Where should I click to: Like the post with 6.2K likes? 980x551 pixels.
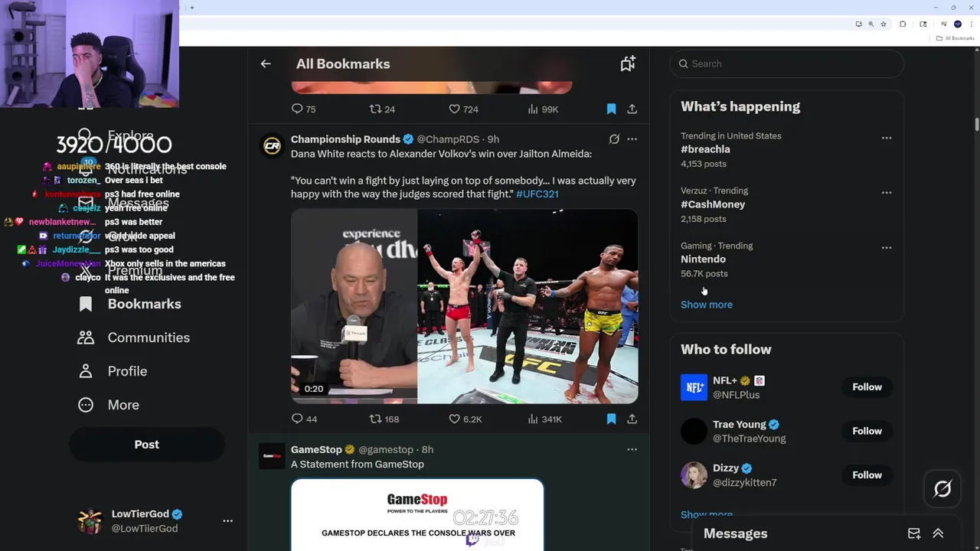tap(465, 419)
